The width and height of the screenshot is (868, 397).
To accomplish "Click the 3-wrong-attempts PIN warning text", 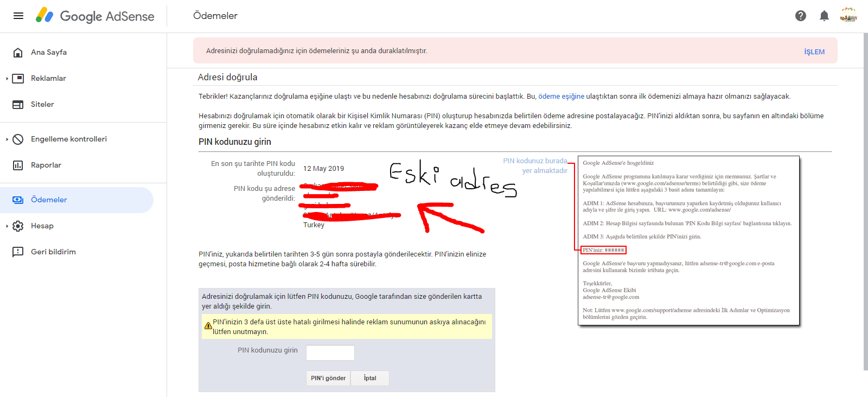I will coord(349,327).
